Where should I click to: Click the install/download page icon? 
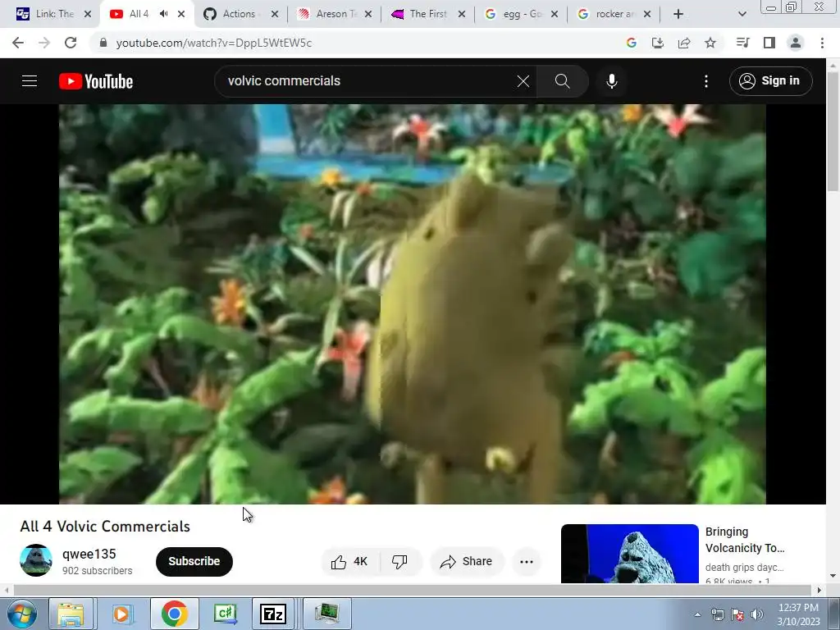657,43
